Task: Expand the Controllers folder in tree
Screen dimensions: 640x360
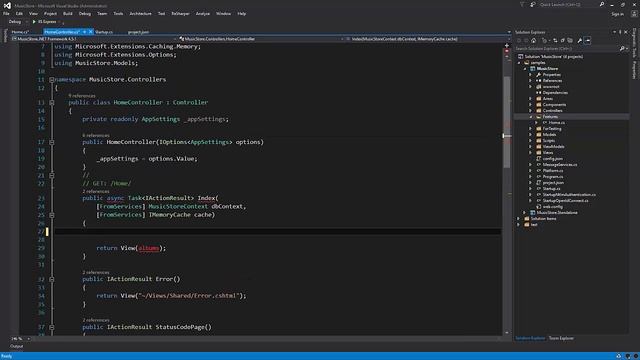Action: click(531, 111)
